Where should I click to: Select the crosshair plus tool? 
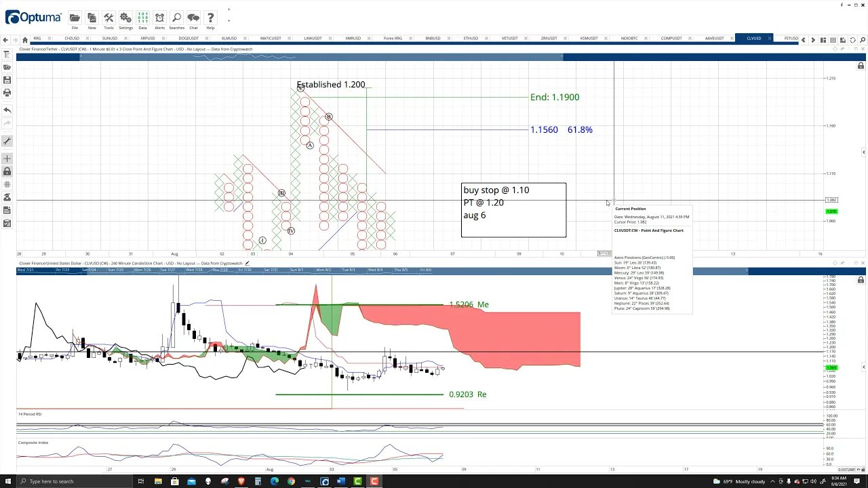[7, 159]
